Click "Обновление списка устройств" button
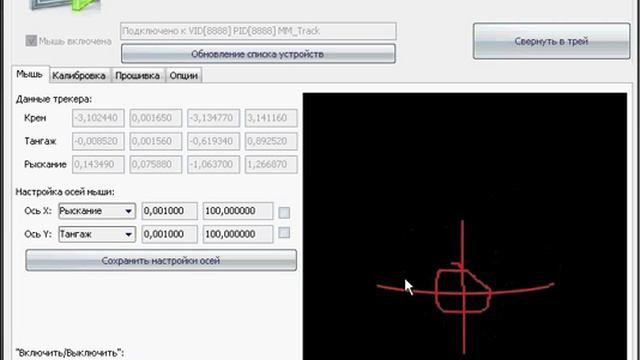 (x=258, y=54)
